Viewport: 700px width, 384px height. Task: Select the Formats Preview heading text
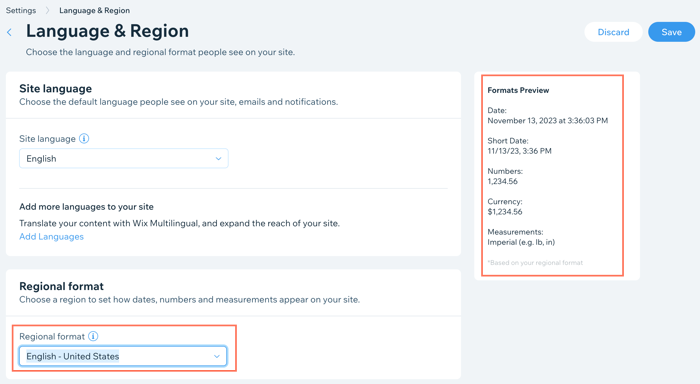pos(518,90)
